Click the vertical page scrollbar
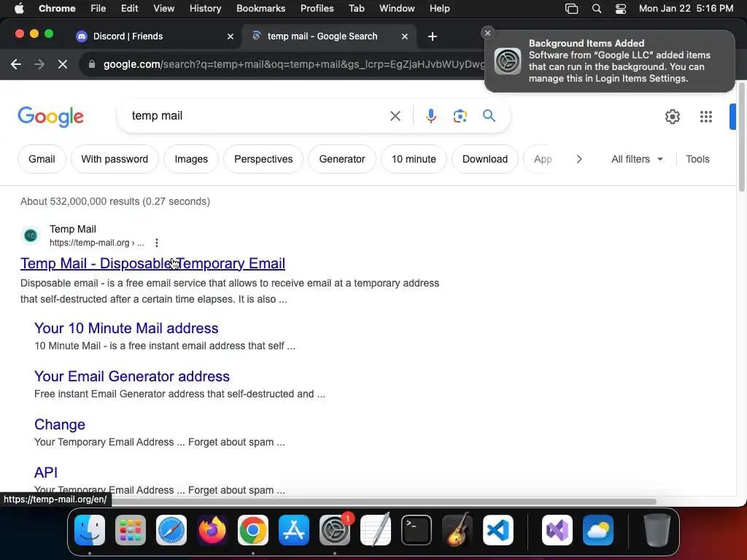Image resolution: width=747 pixels, height=560 pixels. 741,138
